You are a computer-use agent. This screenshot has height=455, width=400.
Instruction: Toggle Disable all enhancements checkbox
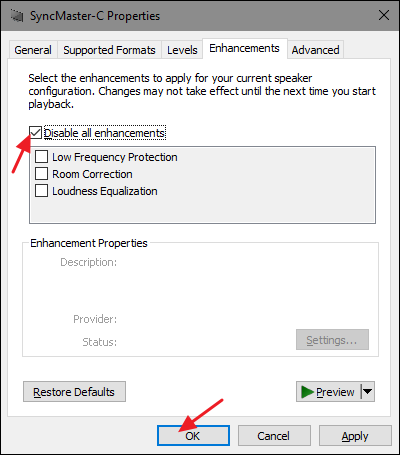[35, 133]
